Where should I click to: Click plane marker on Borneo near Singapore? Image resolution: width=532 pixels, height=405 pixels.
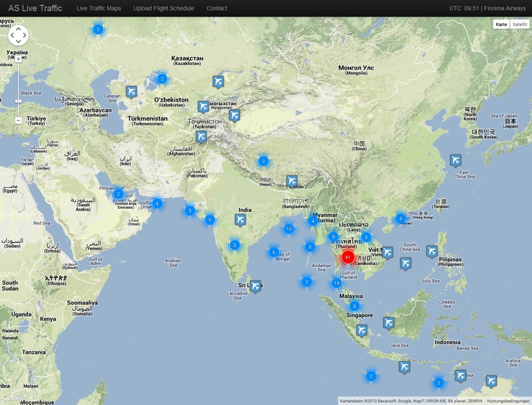tap(389, 323)
